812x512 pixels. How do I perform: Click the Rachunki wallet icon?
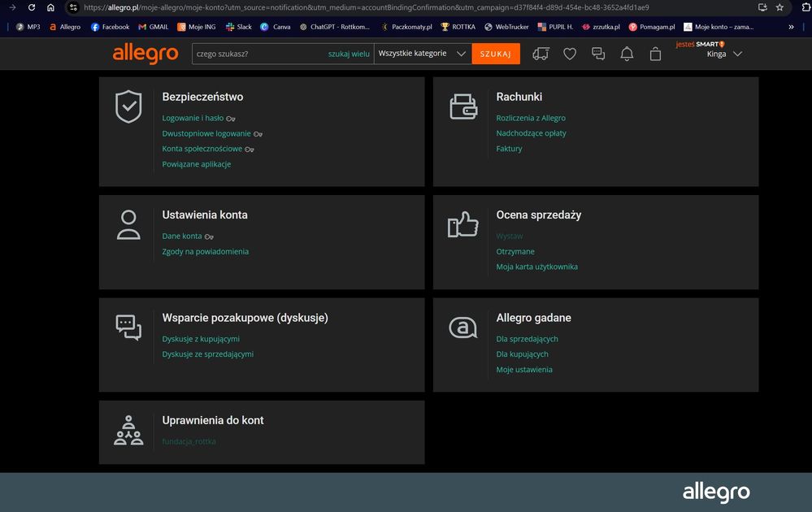(463, 106)
